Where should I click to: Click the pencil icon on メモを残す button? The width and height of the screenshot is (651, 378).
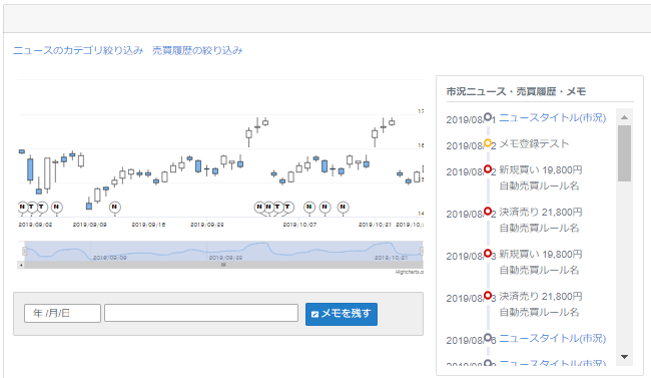point(315,314)
